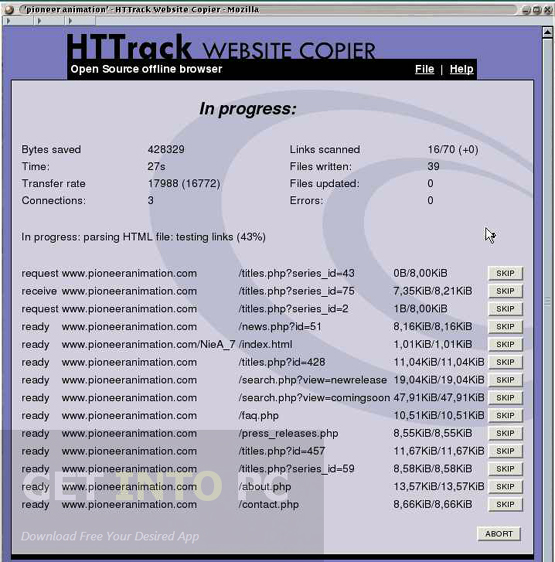Screen dimensions: 555x562
Task: Click the 'In progress:' heading
Action: 248,109
